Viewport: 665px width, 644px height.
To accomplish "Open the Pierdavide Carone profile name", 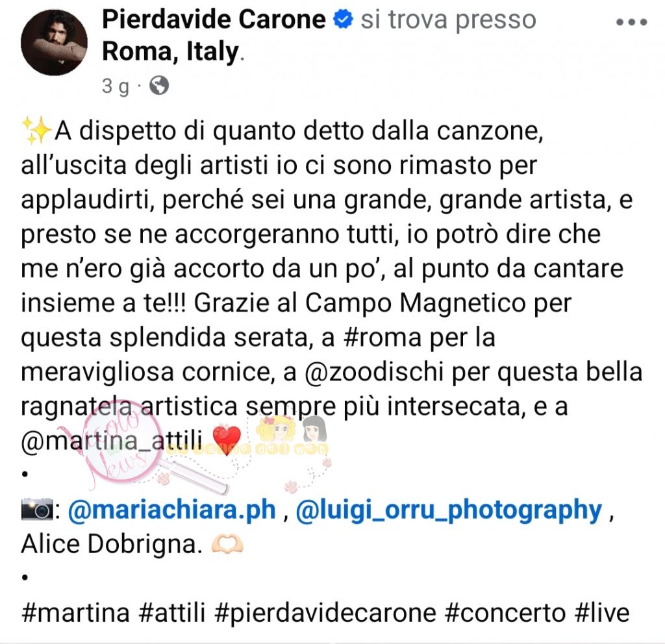I will (214, 19).
